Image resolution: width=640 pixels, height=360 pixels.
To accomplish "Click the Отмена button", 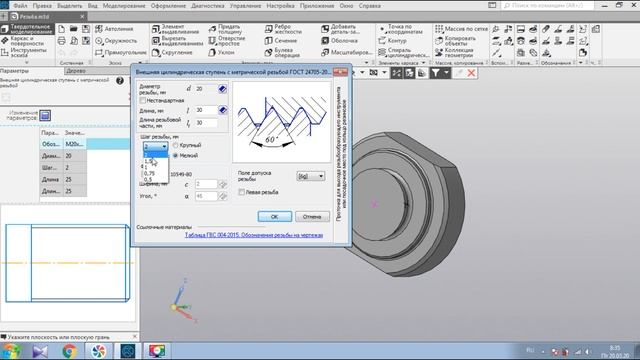I will pos(312,217).
